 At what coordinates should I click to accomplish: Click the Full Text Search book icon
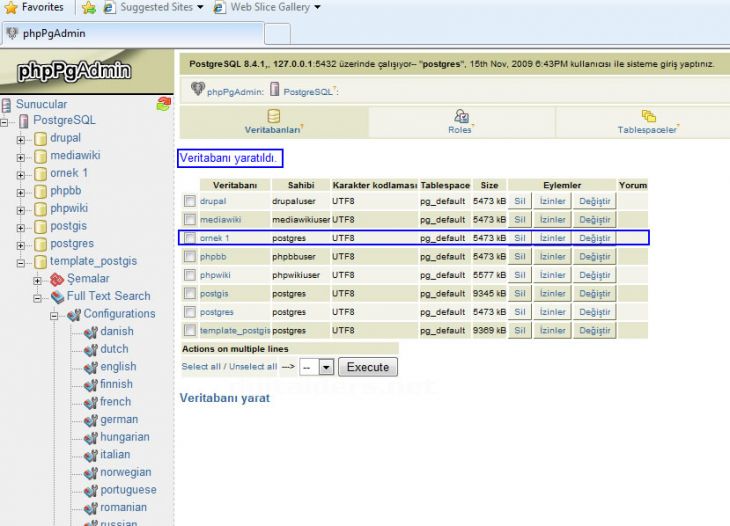point(57,297)
